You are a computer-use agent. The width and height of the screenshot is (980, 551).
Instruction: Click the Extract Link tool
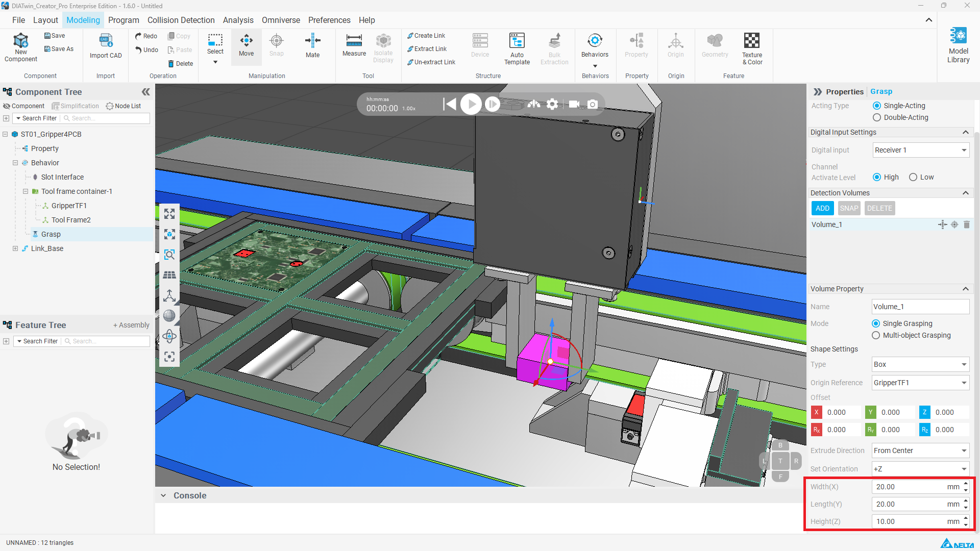click(x=427, y=49)
